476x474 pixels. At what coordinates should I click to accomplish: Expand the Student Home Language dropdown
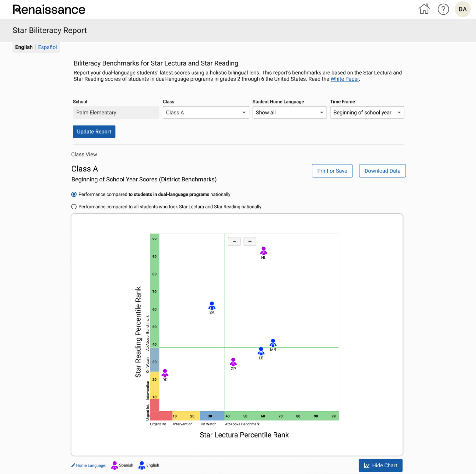(x=289, y=113)
